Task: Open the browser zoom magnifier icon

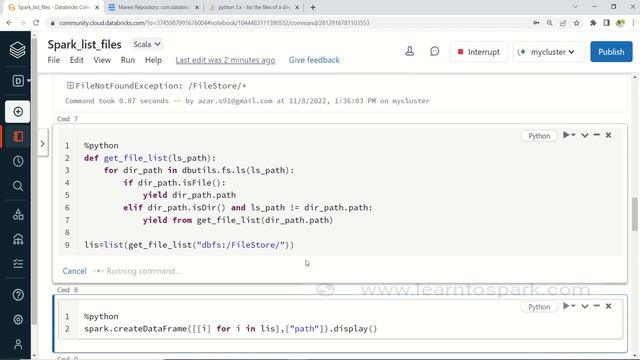Action: click(550, 23)
